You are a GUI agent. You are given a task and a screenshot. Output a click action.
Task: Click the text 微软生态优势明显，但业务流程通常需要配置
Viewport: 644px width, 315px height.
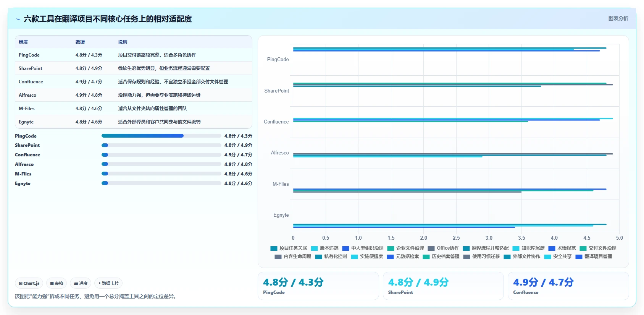coord(164,68)
